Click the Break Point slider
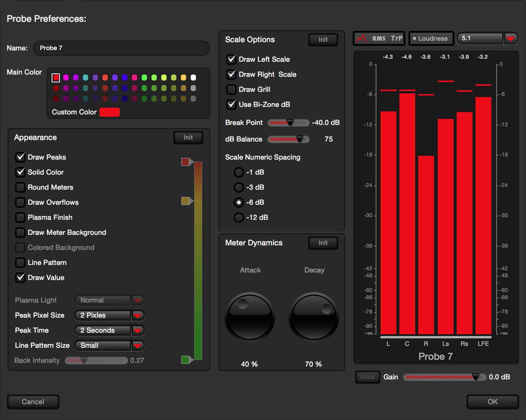 pos(289,123)
